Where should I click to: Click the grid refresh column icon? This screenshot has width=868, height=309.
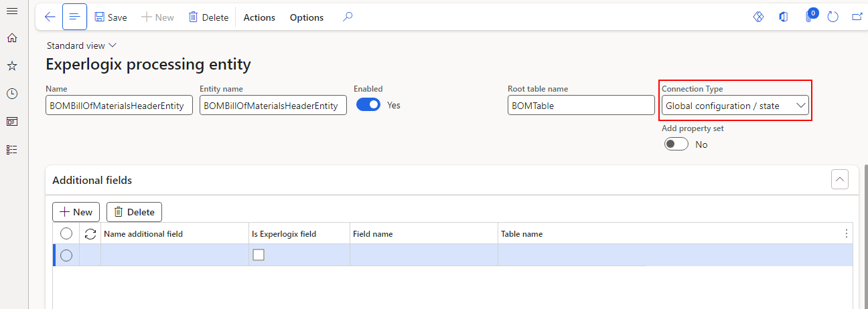point(90,233)
